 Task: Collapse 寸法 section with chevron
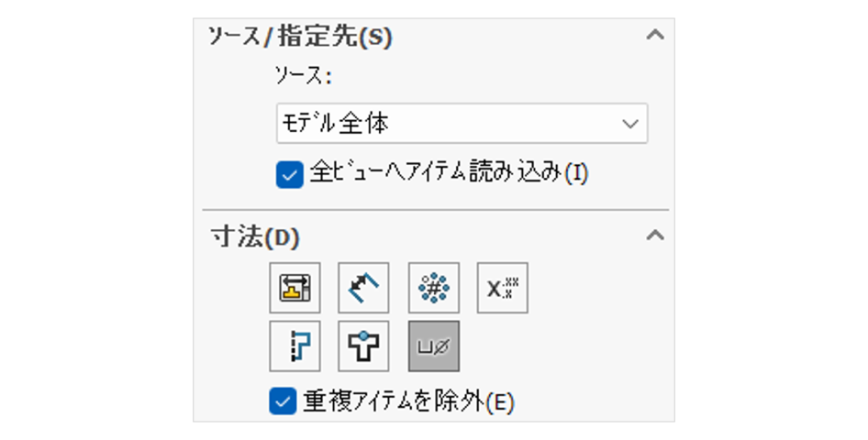click(653, 236)
